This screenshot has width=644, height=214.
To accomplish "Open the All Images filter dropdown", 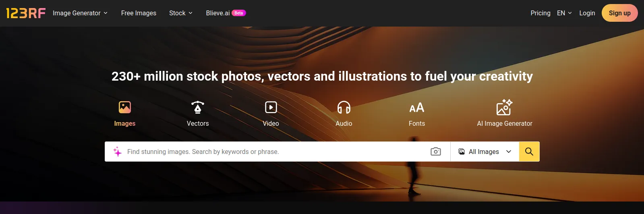I will click(485, 152).
